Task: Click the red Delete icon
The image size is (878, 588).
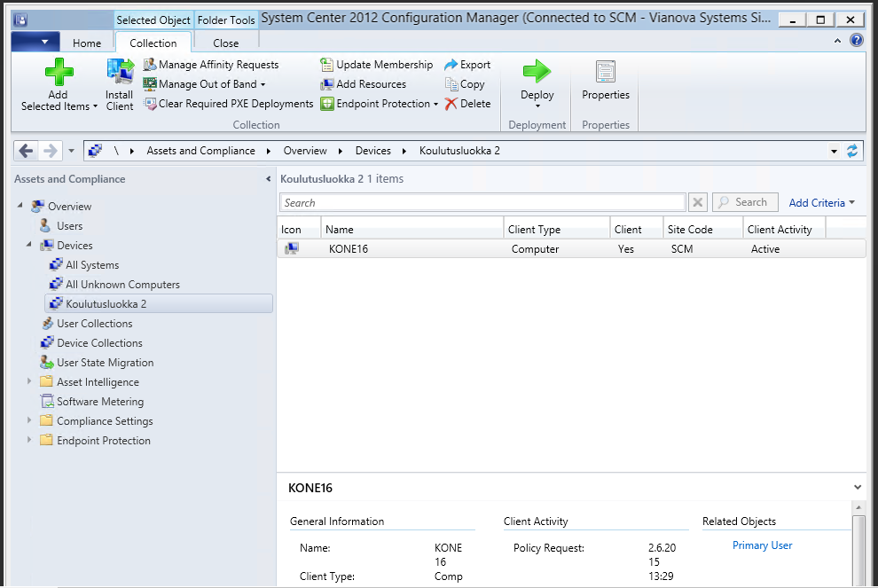Action: tap(451, 104)
